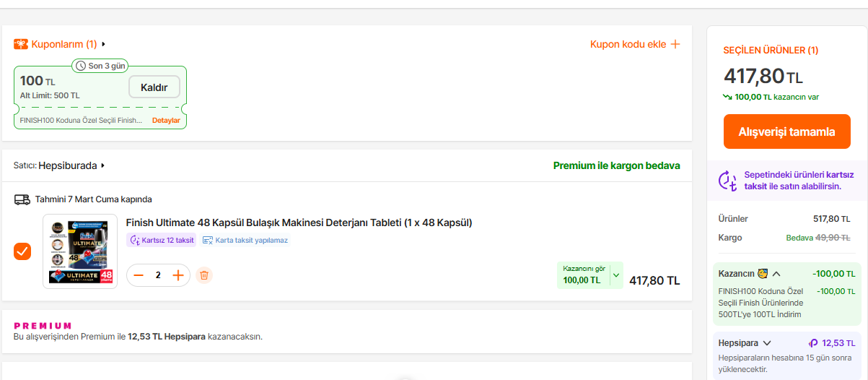Expand the Kazancını gör dropdown arrow

(615, 275)
